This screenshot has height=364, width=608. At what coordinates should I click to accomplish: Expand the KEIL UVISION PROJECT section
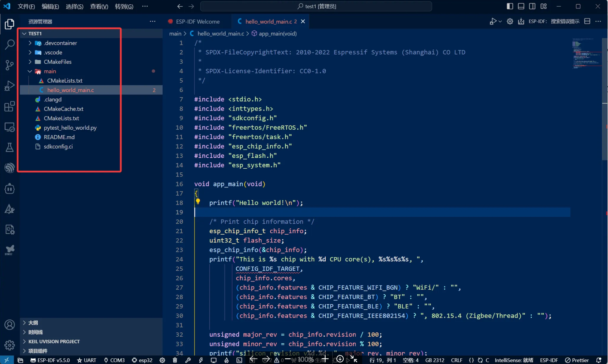click(91, 341)
